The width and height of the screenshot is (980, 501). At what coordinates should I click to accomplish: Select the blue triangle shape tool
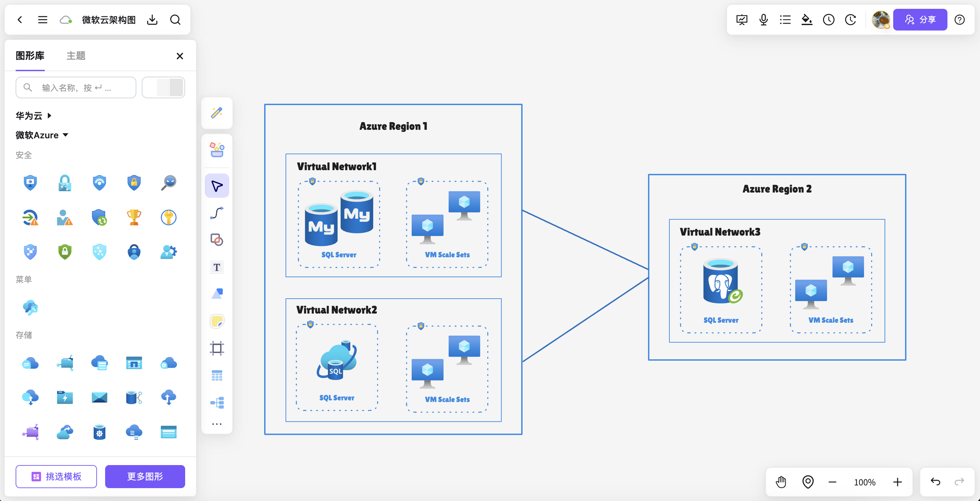tap(217, 294)
